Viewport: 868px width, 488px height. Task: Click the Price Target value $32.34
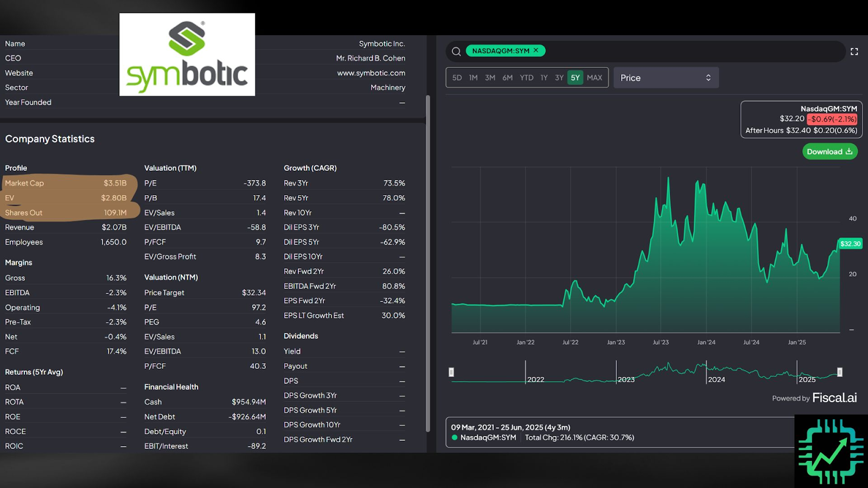pos(254,292)
